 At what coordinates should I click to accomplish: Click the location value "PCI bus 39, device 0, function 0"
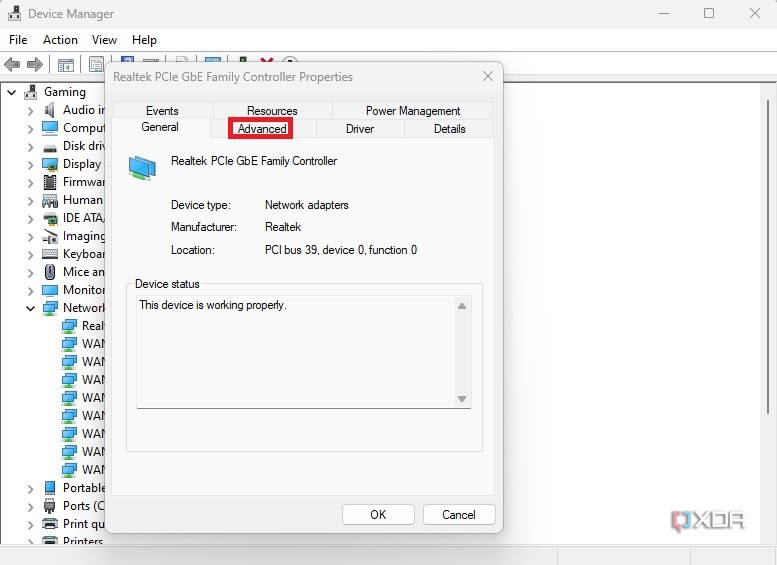(341, 250)
